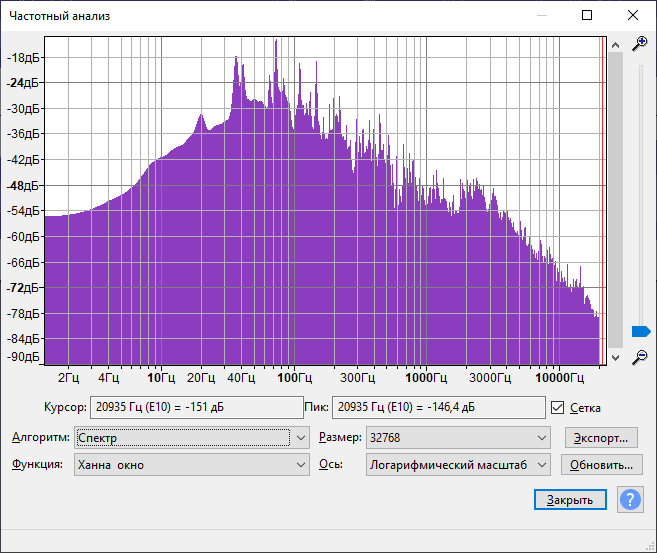The width and height of the screenshot is (657, 553).
Task: Open the Размер dropdown showing 32768
Action: (x=458, y=438)
